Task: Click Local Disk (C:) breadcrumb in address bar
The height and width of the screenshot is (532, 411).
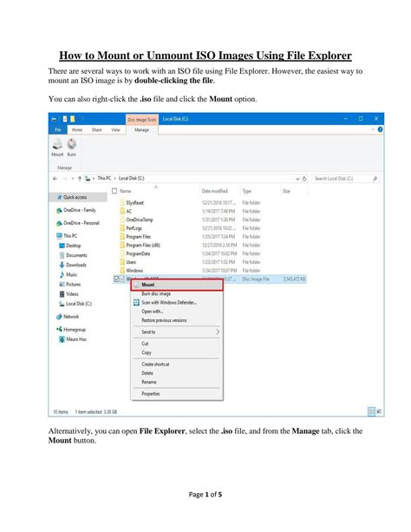Action: pyautogui.click(x=131, y=178)
